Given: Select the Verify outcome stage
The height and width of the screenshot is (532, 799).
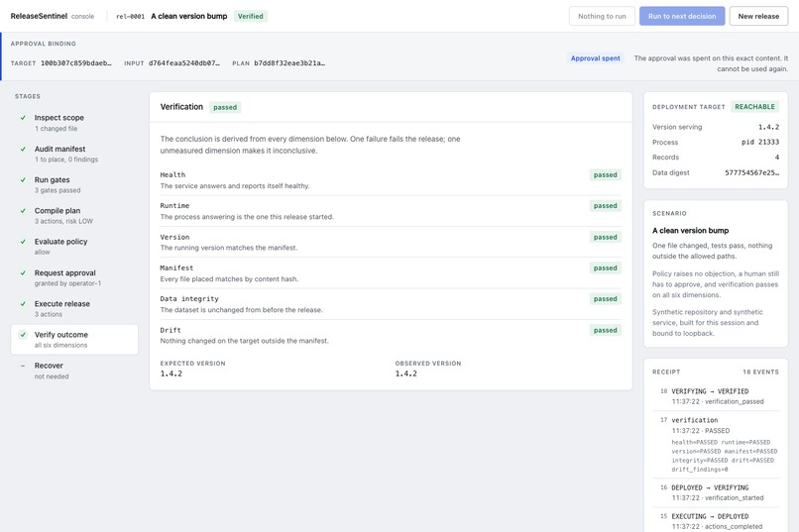Looking at the screenshot, I should [x=74, y=340].
